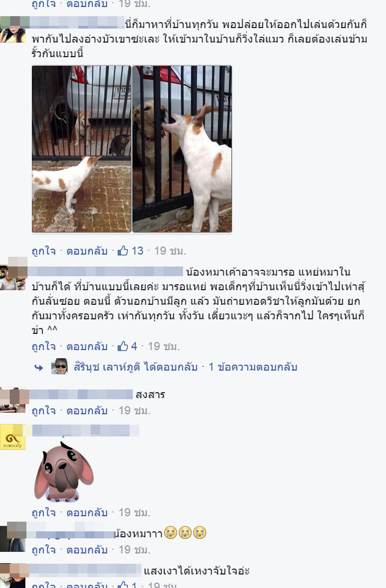The height and width of the screenshot is (588, 386).
Task: Open the crying dog sticker
Action: coord(64,472)
